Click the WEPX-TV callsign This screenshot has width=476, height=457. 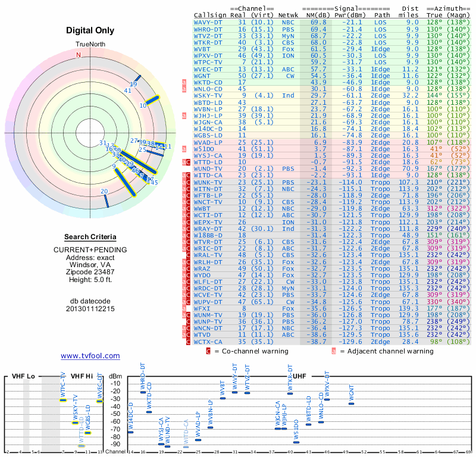coord(208,223)
